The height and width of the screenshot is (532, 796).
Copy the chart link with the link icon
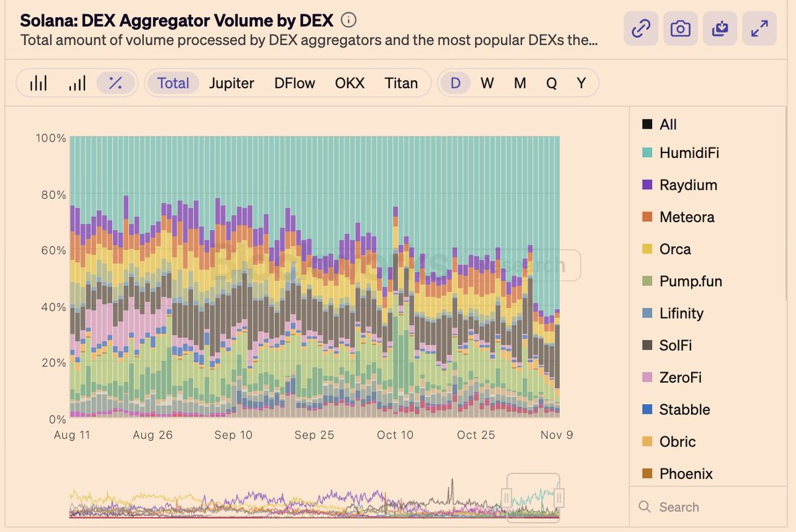point(641,29)
